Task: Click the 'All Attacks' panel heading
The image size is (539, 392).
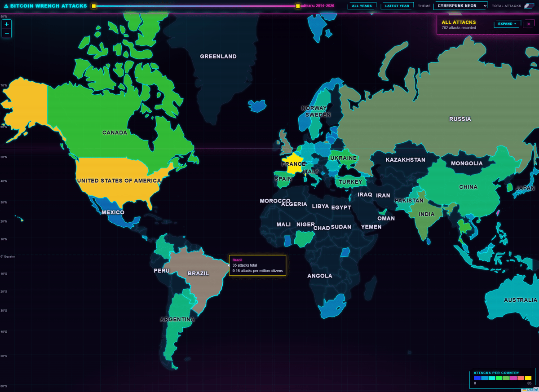Action: [x=459, y=22]
